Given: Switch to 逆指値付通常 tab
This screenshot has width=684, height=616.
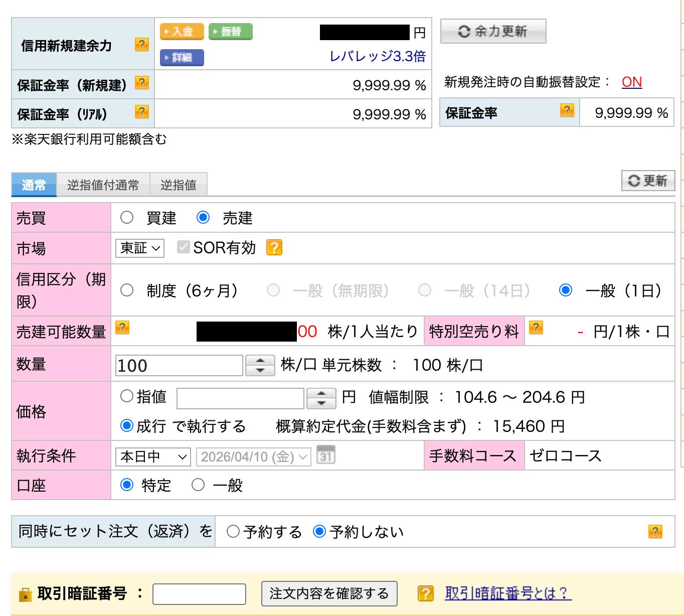Looking at the screenshot, I should [x=103, y=185].
